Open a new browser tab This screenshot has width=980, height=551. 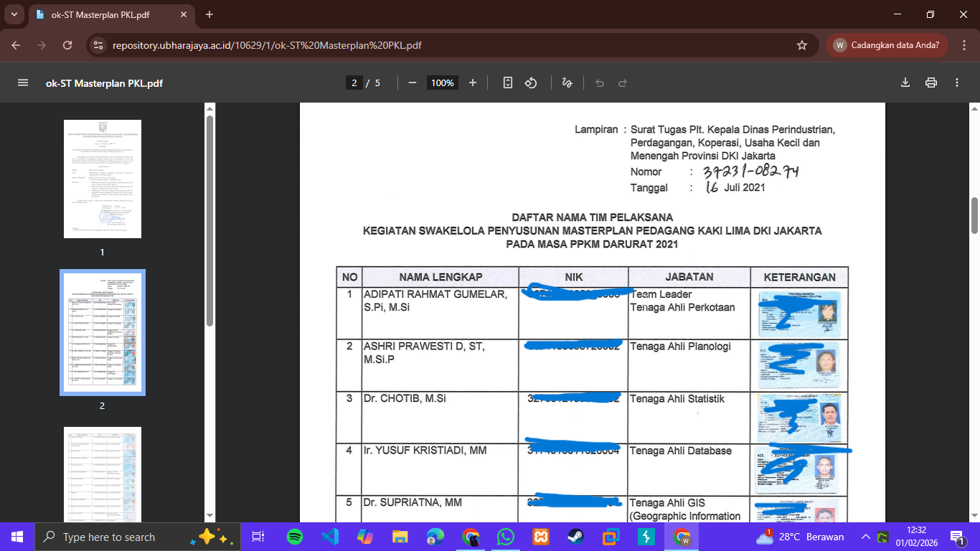[x=209, y=14]
